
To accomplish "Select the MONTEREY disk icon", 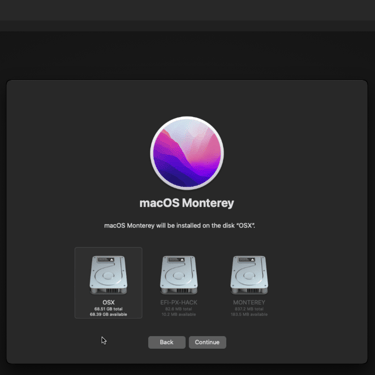I will (249, 275).
